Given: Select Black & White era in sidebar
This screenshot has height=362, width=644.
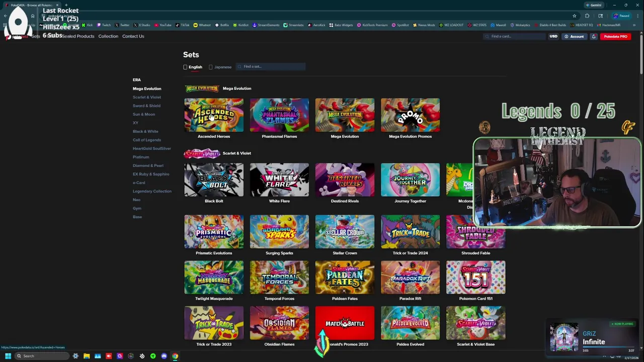Looking at the screenshot, I should click(x=145, y=131).
